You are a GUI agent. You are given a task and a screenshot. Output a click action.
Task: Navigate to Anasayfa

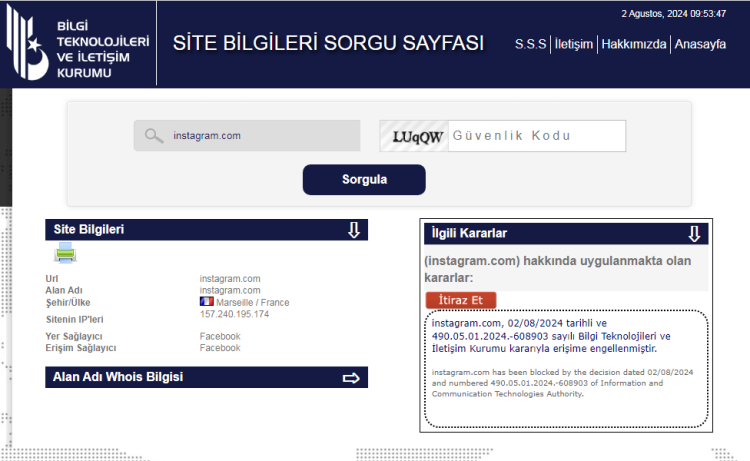coord(700,44)
